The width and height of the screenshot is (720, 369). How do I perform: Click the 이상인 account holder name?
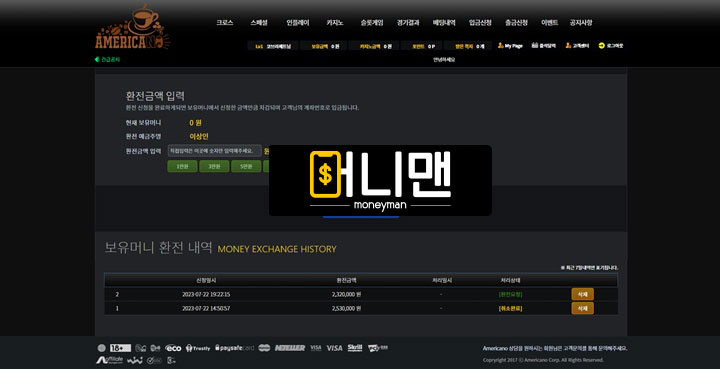pos(199,136)
